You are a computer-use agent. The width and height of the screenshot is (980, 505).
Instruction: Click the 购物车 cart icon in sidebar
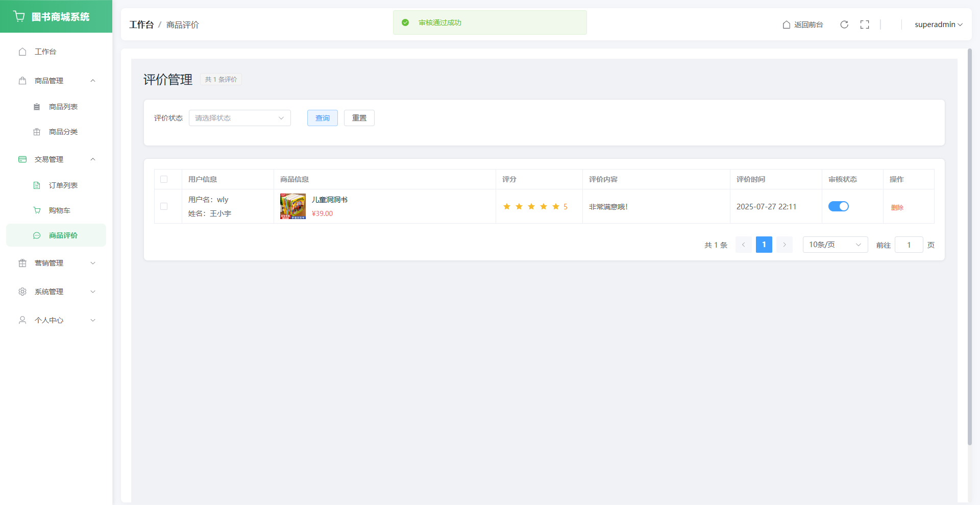[x=37, y=210]
